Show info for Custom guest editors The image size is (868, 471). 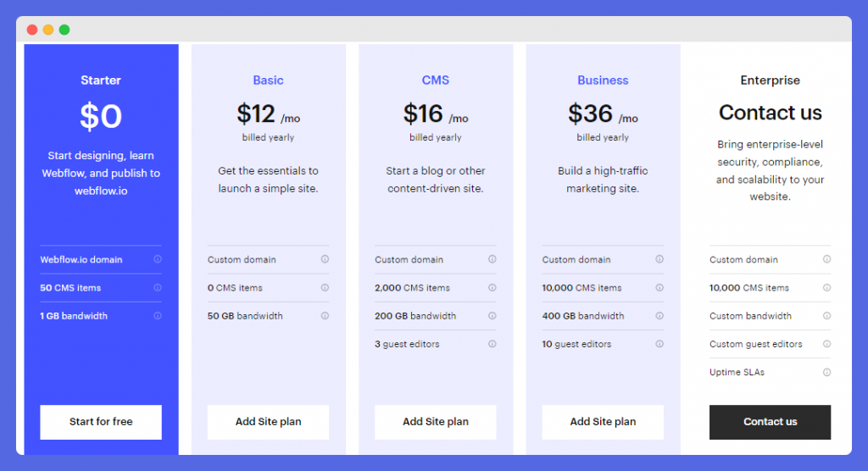click(x=826, y=344)
